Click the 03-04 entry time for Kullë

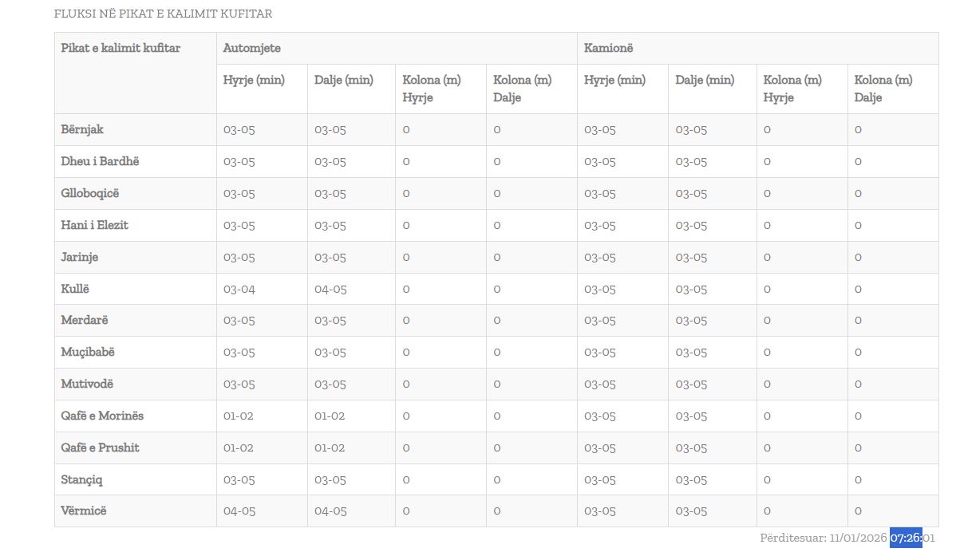click(x=239, y=289)
